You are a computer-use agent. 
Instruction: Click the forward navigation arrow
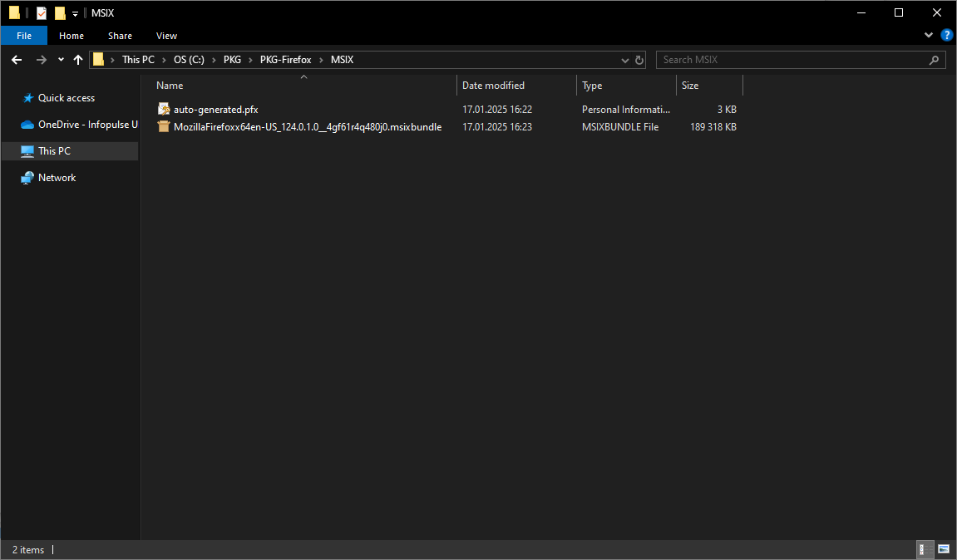(x=42, y=60)
